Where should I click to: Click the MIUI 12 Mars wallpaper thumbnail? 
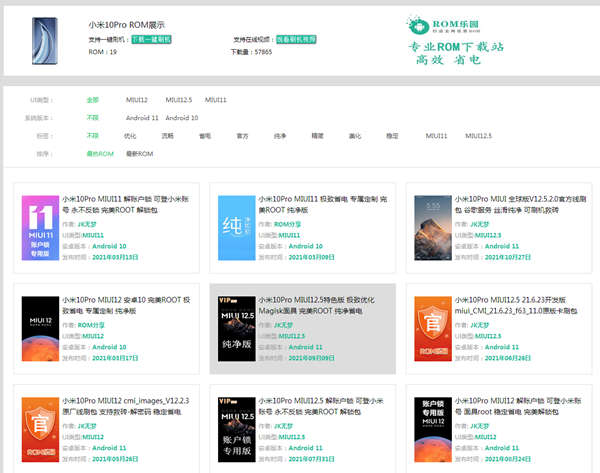[x=40, y=326]
